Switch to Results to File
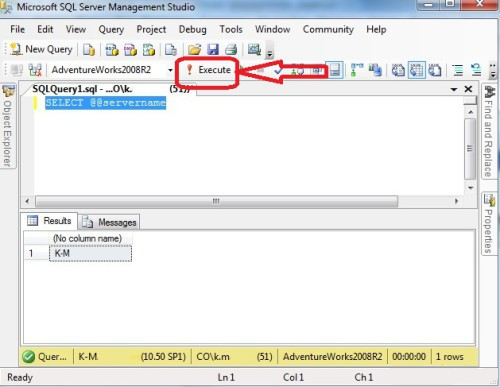Viewport: 500px width, 387px height. pyautogui.click(x=435, y=70)
